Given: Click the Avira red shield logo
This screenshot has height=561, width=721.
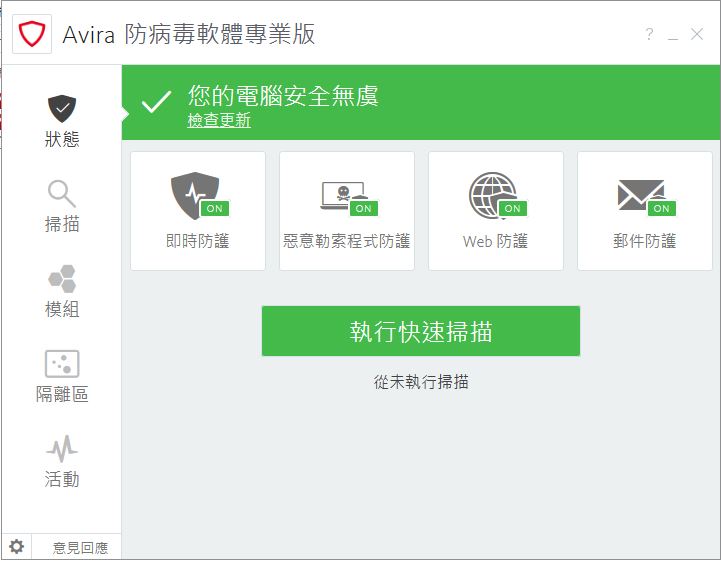Looking at the screenshot, I should pyautogui.click(x=32, y=34).
